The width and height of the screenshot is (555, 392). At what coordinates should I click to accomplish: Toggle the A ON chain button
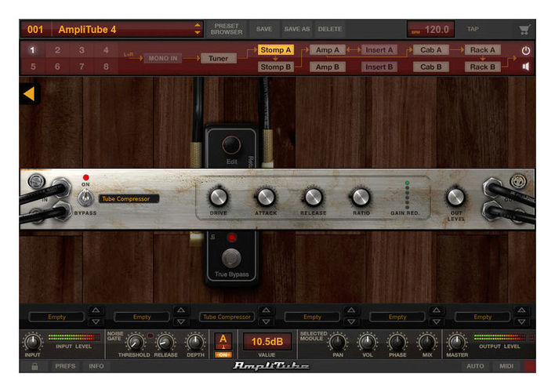[x=223, y=345]
